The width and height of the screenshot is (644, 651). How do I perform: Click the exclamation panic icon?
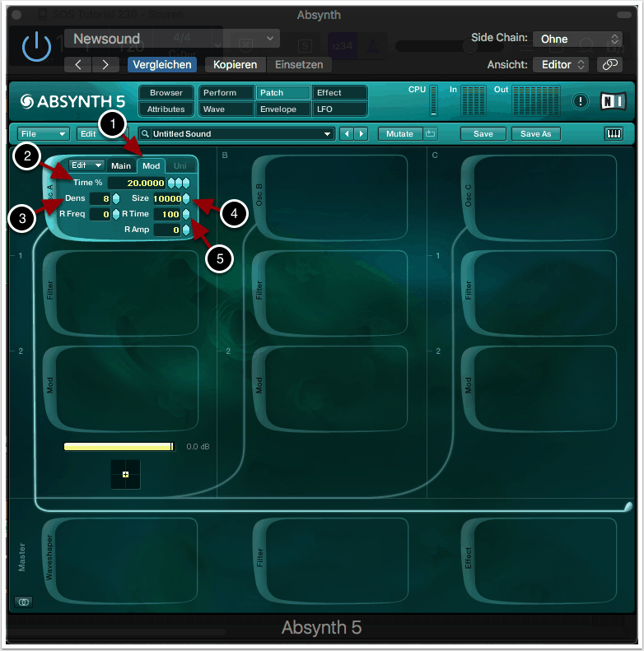[581, 101]
